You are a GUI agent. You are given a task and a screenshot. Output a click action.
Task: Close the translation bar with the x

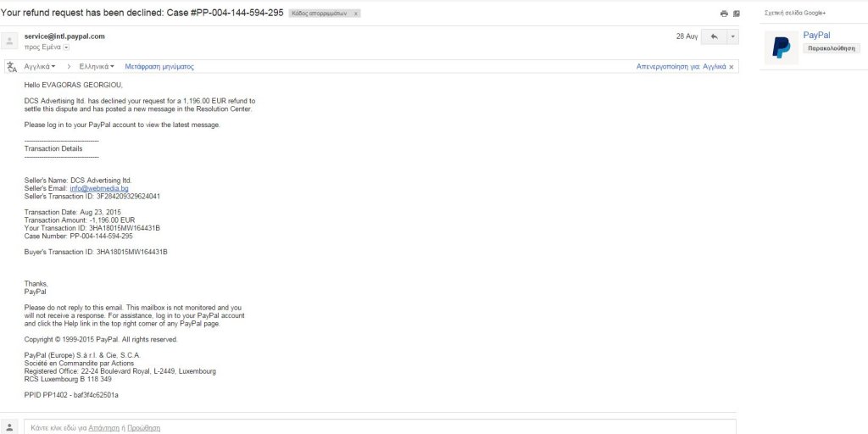732,67
